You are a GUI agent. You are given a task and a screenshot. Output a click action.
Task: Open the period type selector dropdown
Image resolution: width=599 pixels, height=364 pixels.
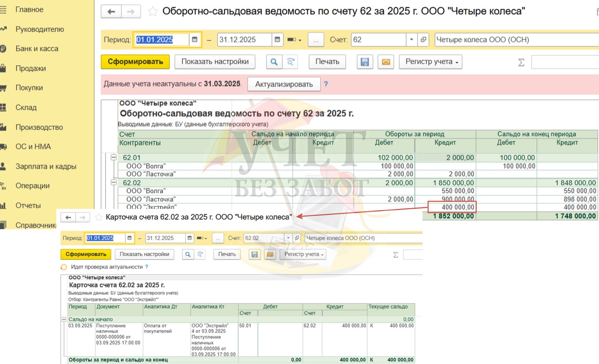pyautogui.click(x=294, y=39)
